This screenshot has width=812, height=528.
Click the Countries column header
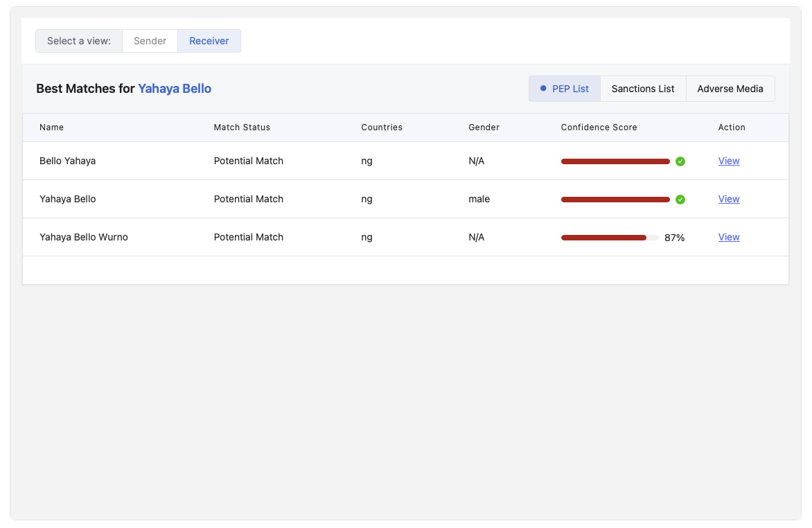point(382,127)
